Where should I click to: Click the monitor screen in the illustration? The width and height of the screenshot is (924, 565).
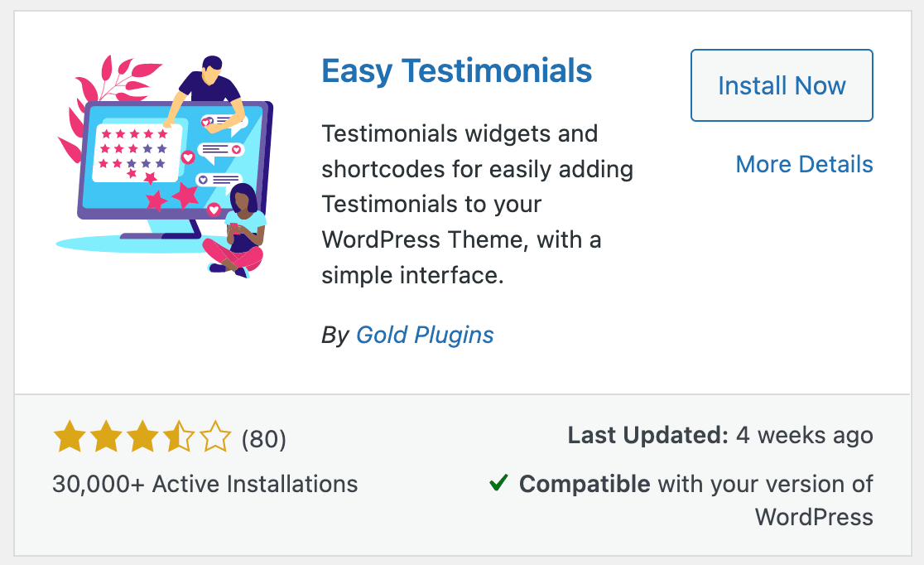point(175,159)
